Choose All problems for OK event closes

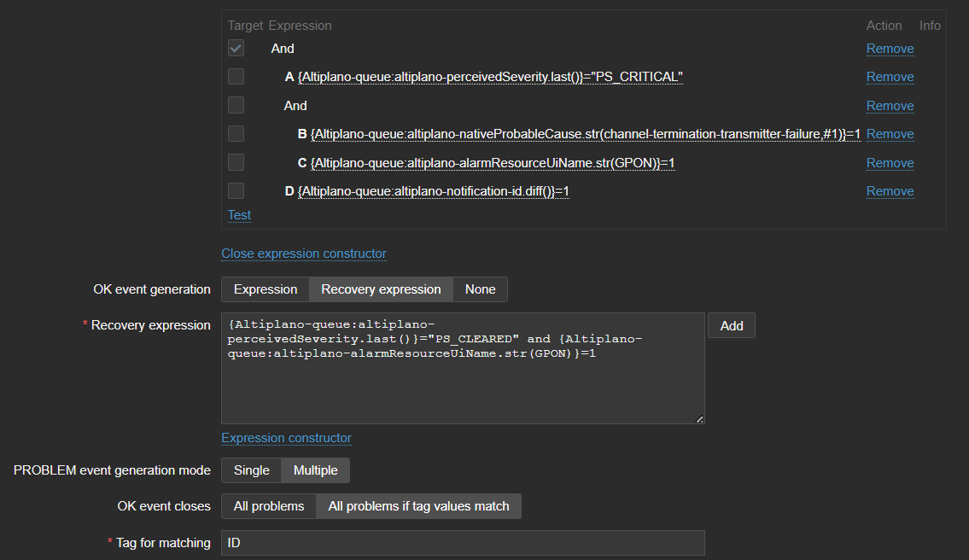269,506
